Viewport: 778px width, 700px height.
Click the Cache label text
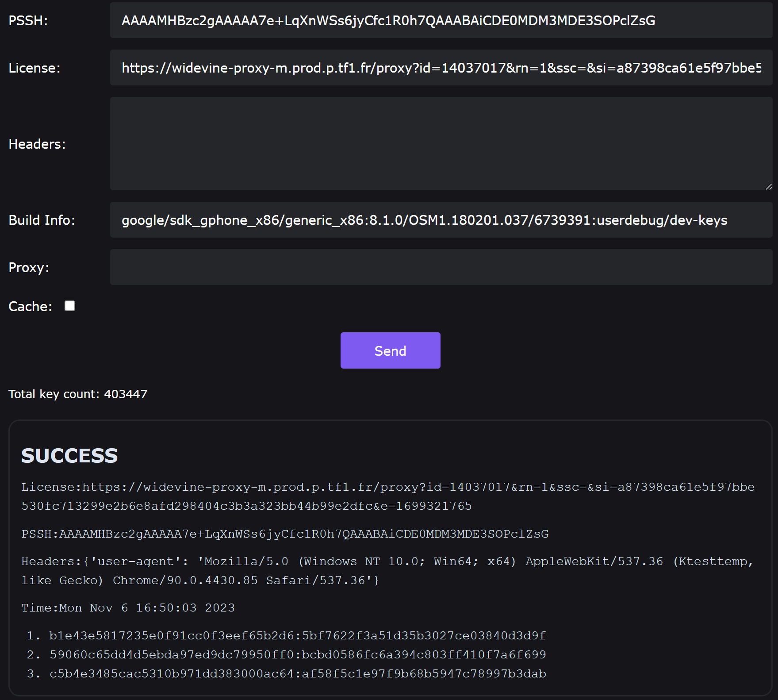(30, 306)
